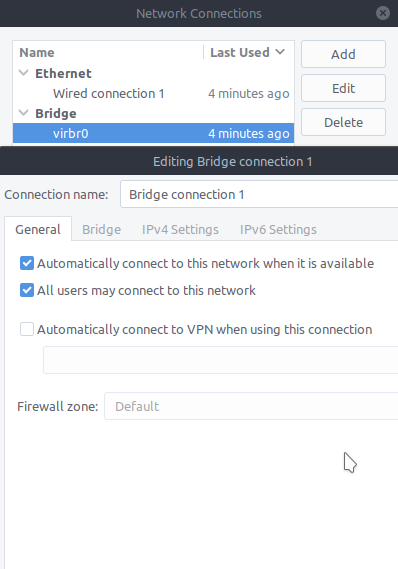The image size is (398, 569).
Task: Open the VPN selection dropdown
Action: coord(221,360)
